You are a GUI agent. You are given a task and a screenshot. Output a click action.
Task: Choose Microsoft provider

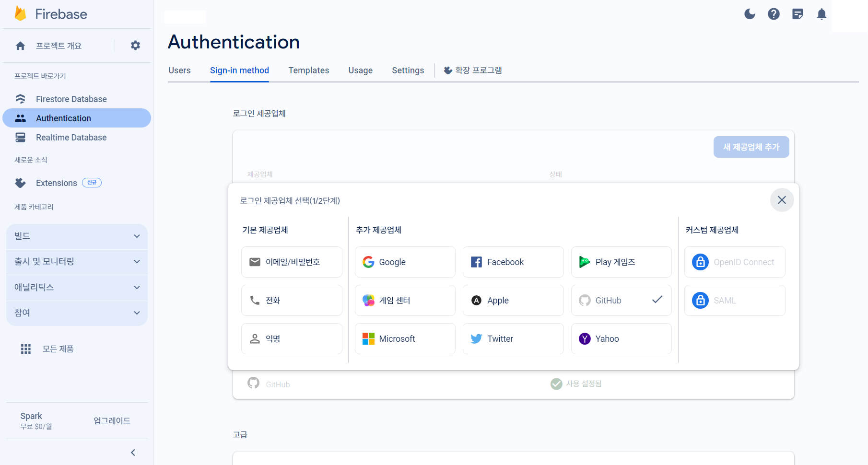click(405, 338)
